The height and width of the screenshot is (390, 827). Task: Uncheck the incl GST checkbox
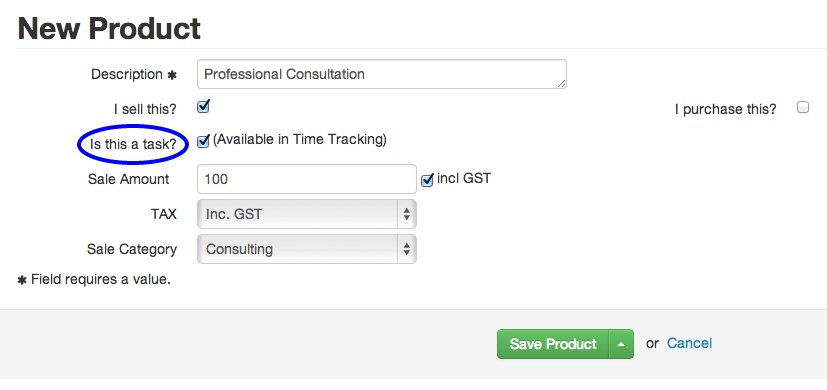427,180
